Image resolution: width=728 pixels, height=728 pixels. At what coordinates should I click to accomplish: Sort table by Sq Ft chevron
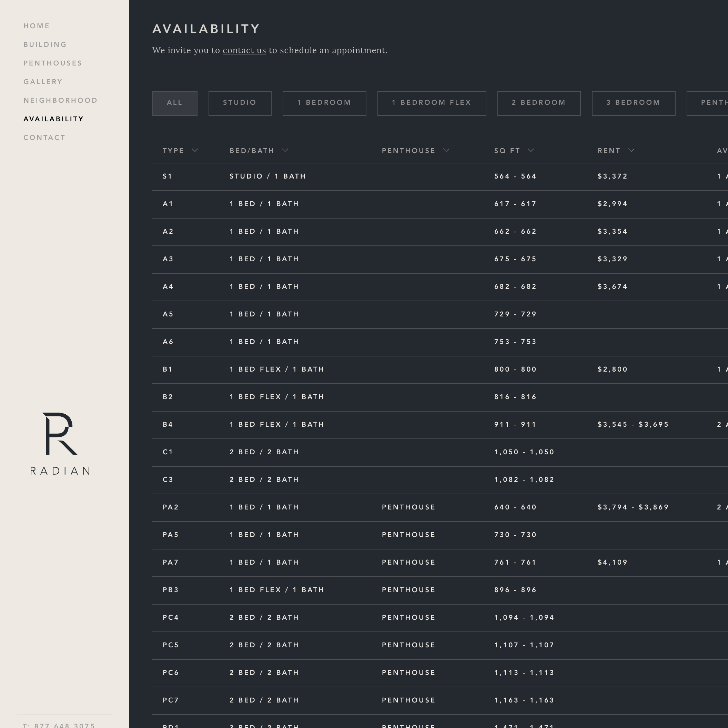click(x=531, y=150)
